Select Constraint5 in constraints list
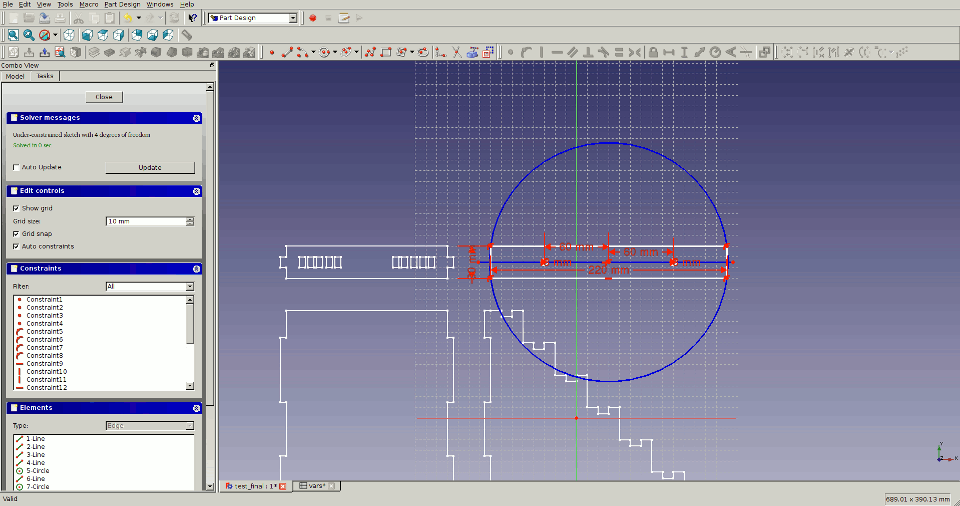 coord(44,331)
